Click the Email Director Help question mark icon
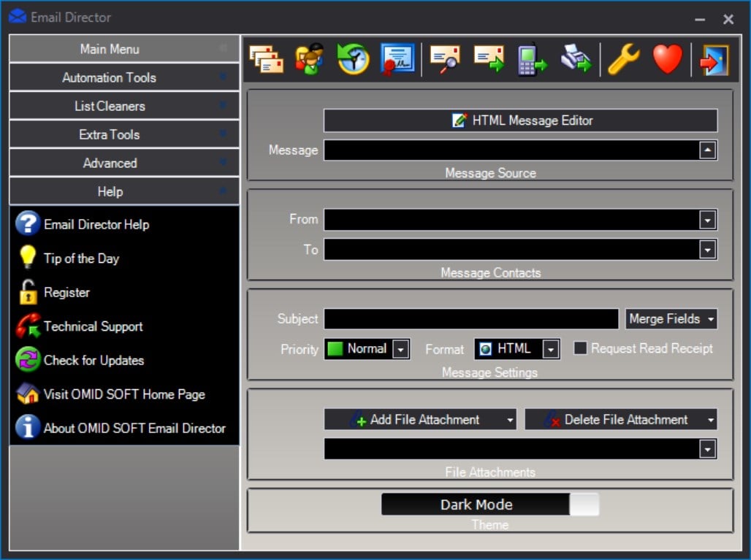The height and width of the screenshot is (560, 751). click(27, 223)
